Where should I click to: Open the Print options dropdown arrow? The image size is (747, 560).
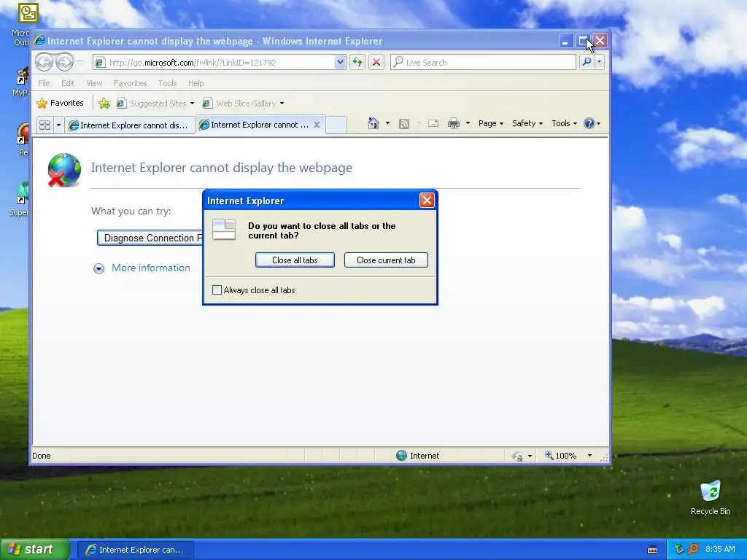(468, 123)
